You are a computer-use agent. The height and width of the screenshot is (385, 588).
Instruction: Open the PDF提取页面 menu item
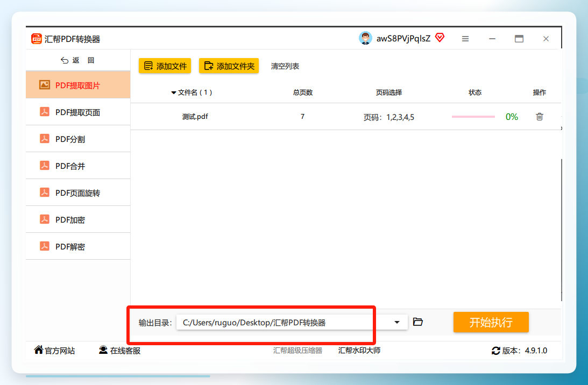[x=78, y=112]
